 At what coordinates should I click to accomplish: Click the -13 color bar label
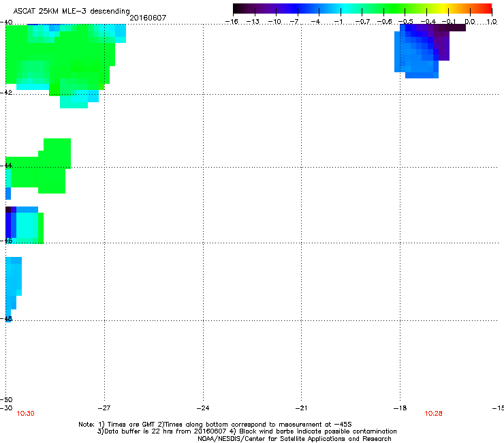point(253,22)
